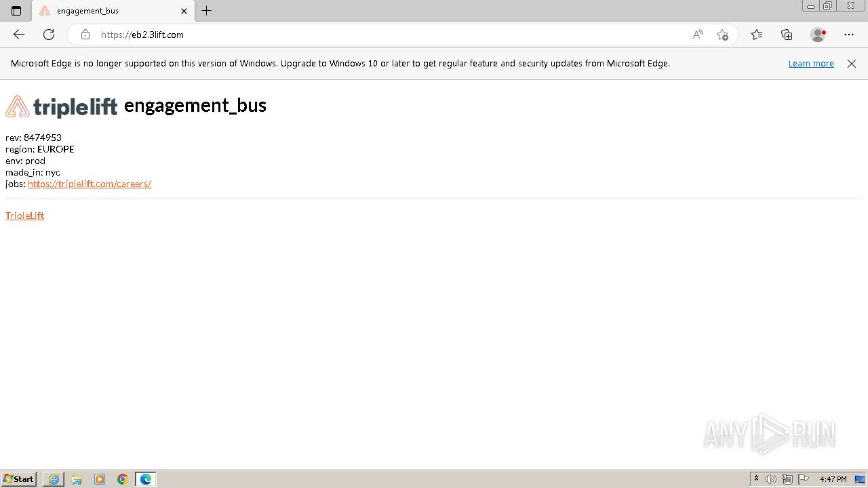The height and width of the screenshot is (488, 868).
Task: Close the engagement_bus tab
Action: click(x=184, y=11)
